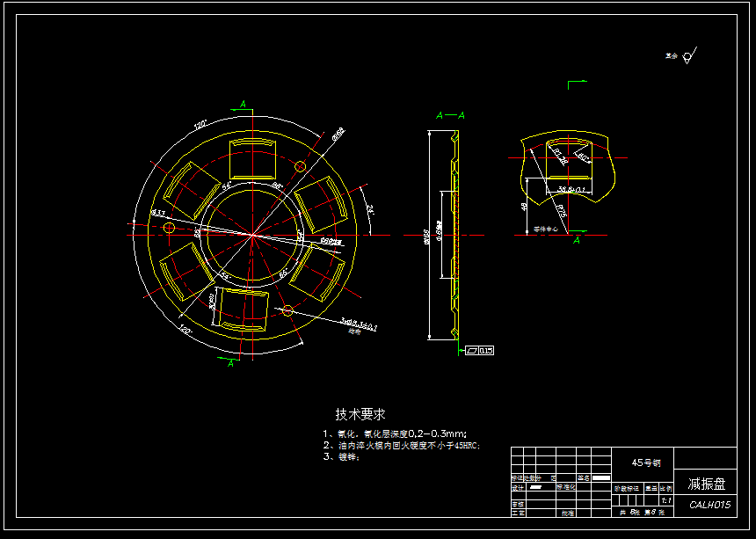Screen dimensions: 756x539
Task: Click the 24° angle dimension
Action: 370,210
